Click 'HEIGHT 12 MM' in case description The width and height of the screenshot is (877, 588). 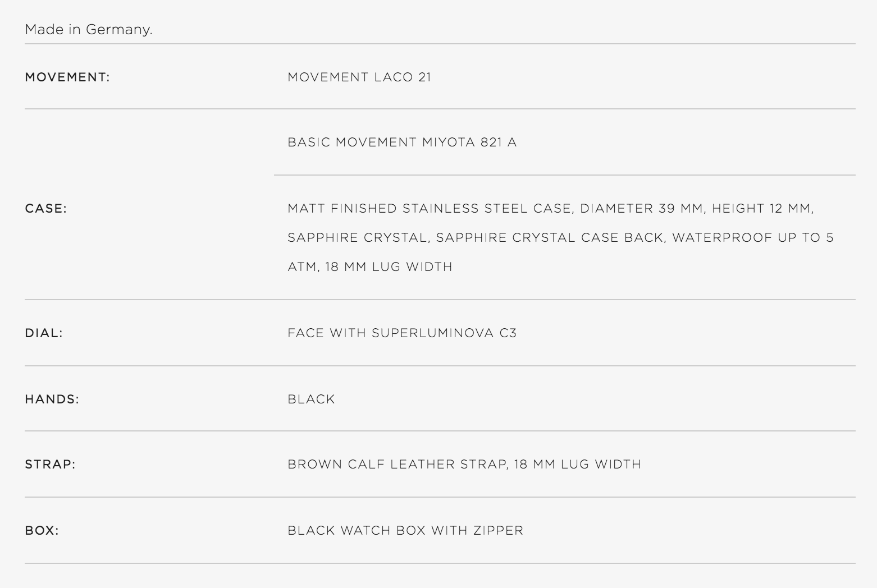point(761,209)
